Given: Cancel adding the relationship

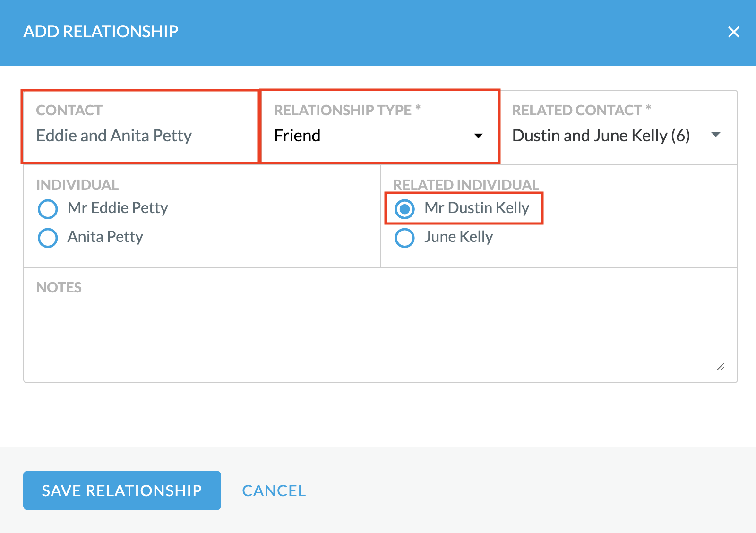Looking at the screenshot, I should 274,490.
